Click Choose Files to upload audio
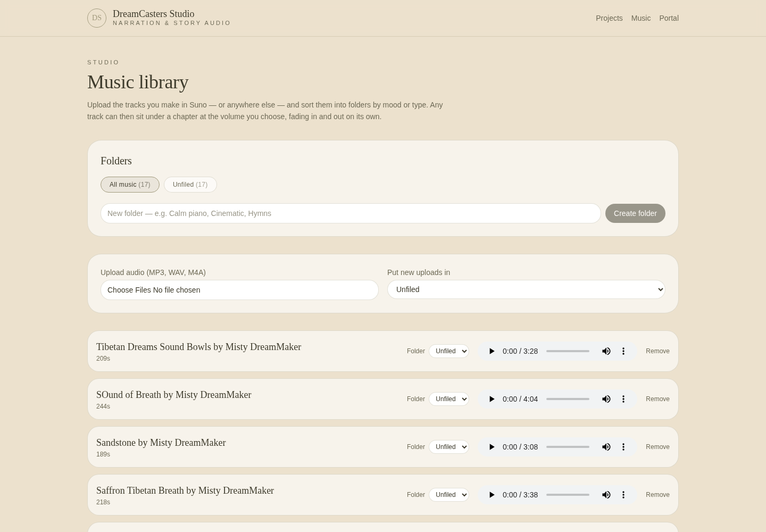Viewport: 766px width, 532px height. tap(129, 290)
